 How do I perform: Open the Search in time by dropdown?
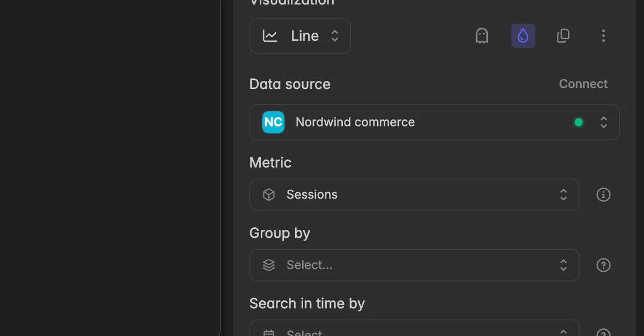[414, 328]
